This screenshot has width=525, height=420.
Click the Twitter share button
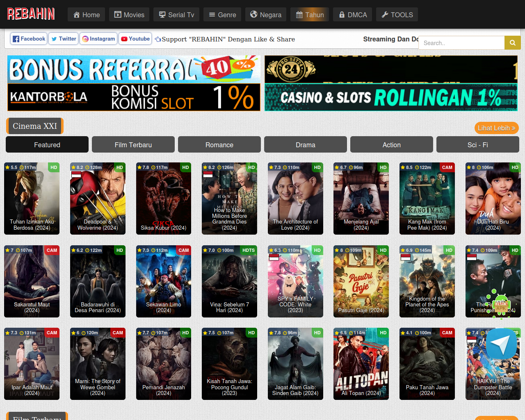[x=64, y=39]
